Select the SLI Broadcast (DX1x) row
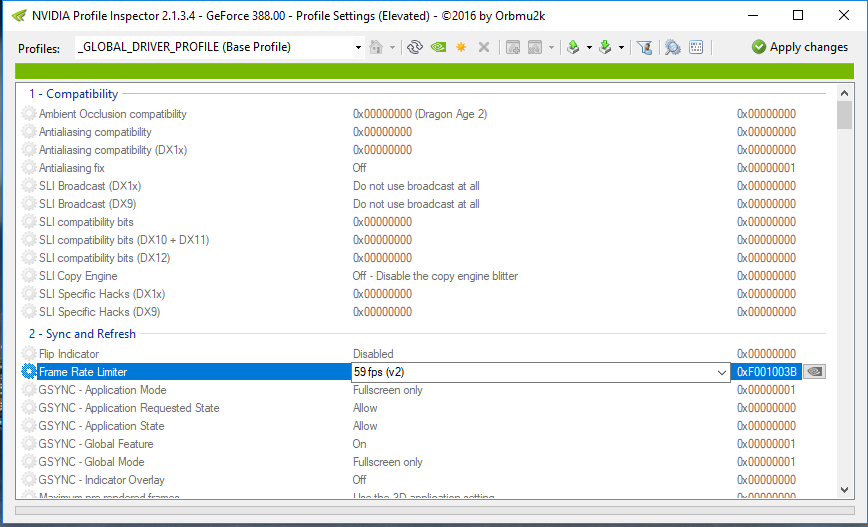The width and height of the screenshot is (868, 527). click(x=424, y=186)
